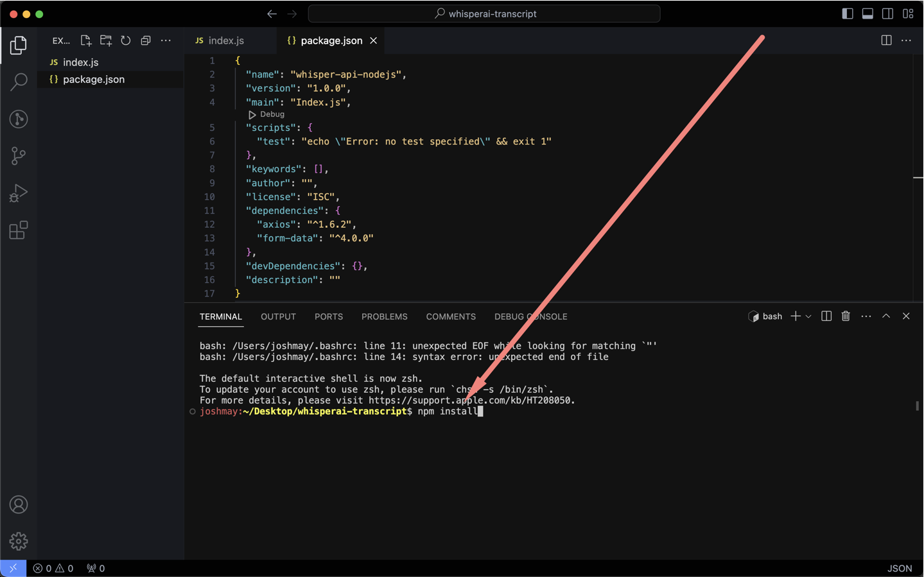Image resolution: width=924 pixels, height=577 pixels.
Task: Click the New Folder icon in Explorer
Action: click(x=106, y=40)
